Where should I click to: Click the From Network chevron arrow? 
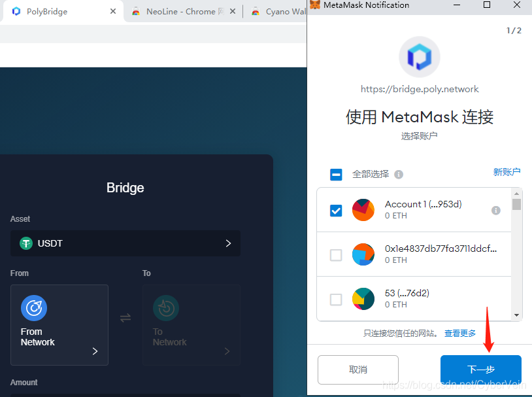[x=95, y=351]
